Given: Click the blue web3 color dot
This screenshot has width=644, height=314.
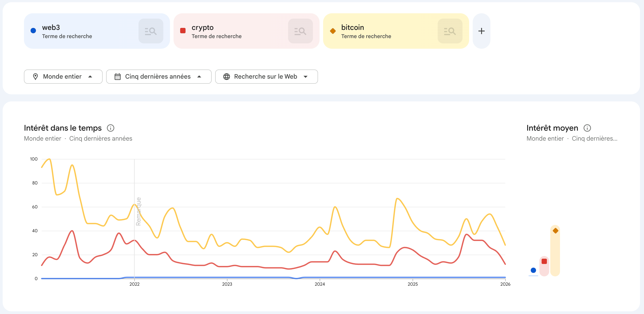Looking at the screenshot, I should 33,31.
